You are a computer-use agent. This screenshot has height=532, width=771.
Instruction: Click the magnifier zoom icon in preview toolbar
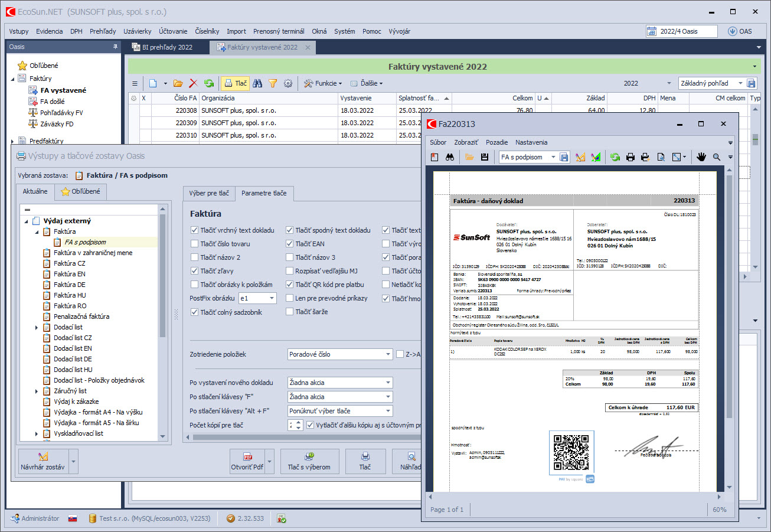717,157
